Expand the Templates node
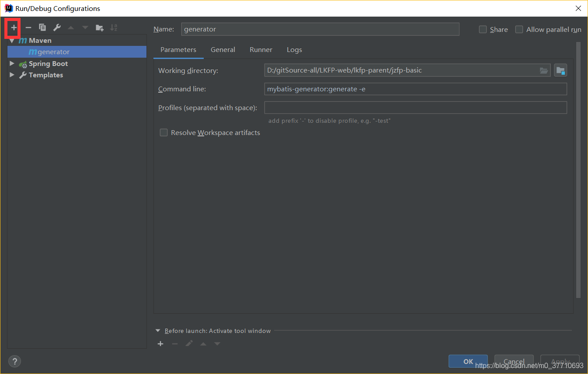Image resolution: width=588 pixels, height=374 pixels. click(x=12, y=75)
